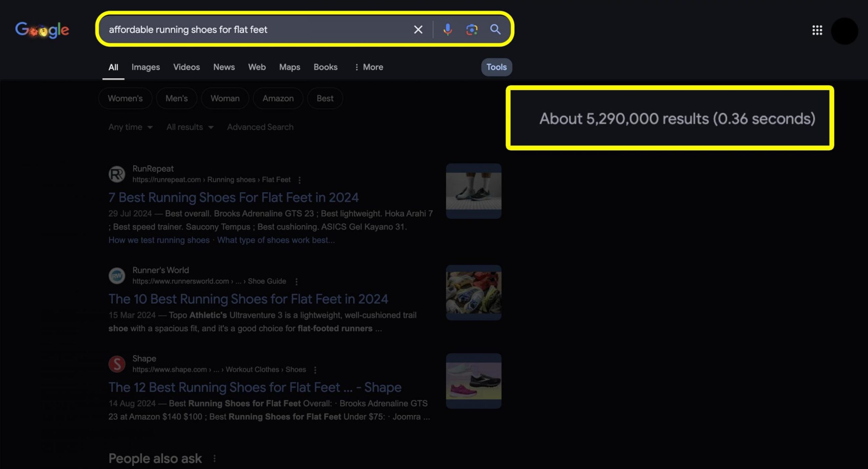Toggle the Tools button
This screenshot has width=868, height=469.
pyautogui.click(x=496, y=67)
